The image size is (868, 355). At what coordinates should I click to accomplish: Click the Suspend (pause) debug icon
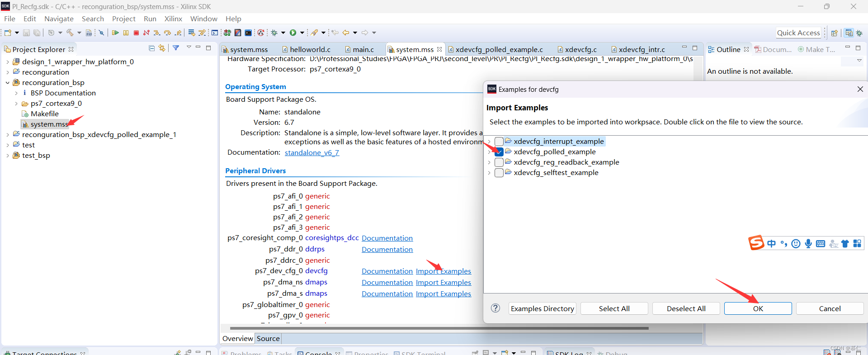pyautogui.click(x=126, y=33)
